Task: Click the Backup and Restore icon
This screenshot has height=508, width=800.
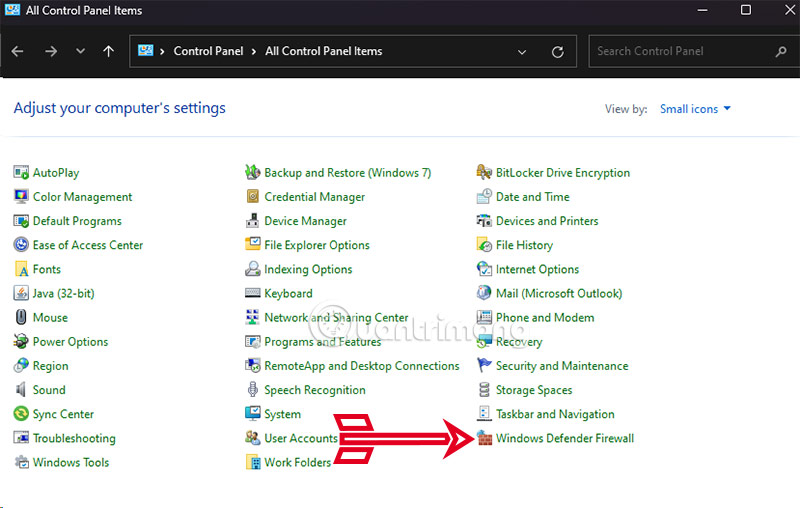Action: (253, 172)
